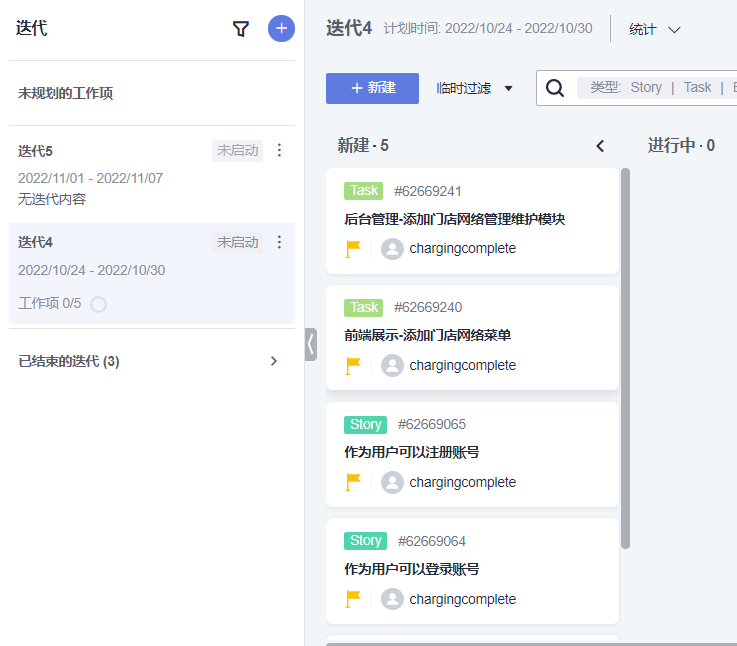
Task: Collapse the 新建 column with arrow
Action: coord(600,146)
